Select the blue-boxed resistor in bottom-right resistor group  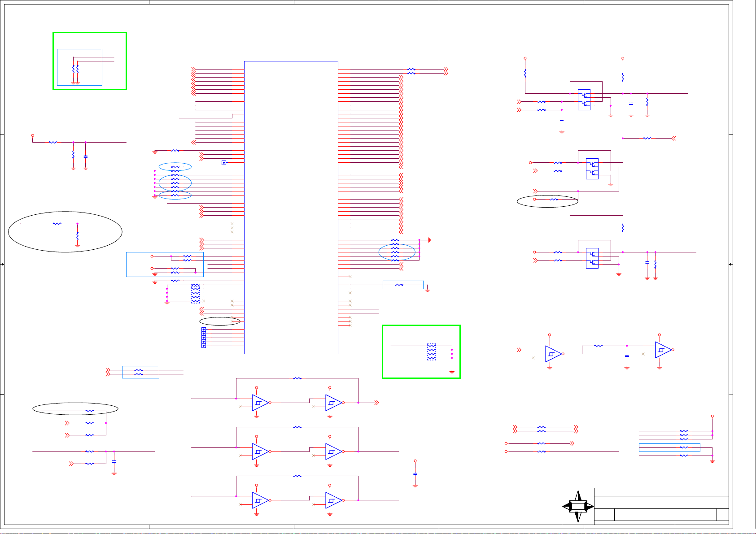tap(684, 447)
